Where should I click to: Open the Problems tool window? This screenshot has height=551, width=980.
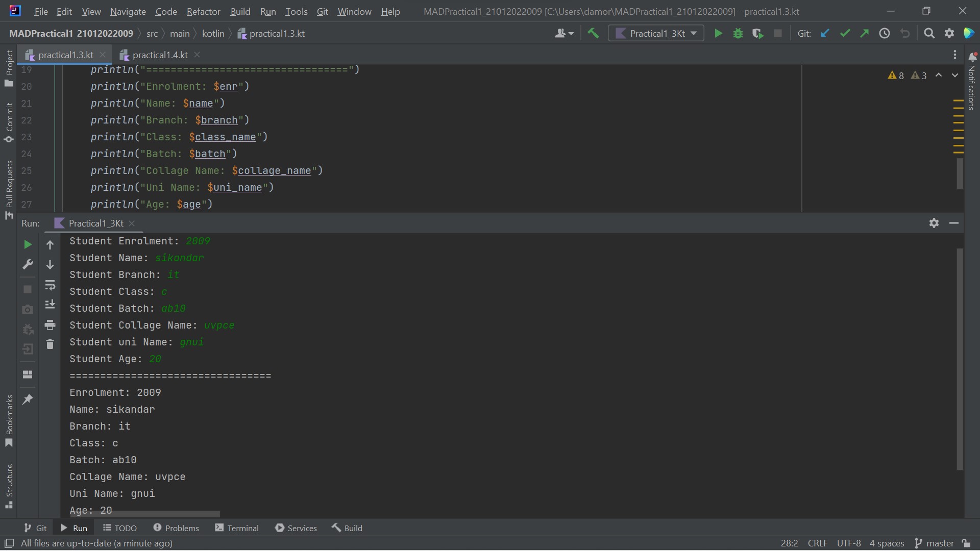coord(176,528)
